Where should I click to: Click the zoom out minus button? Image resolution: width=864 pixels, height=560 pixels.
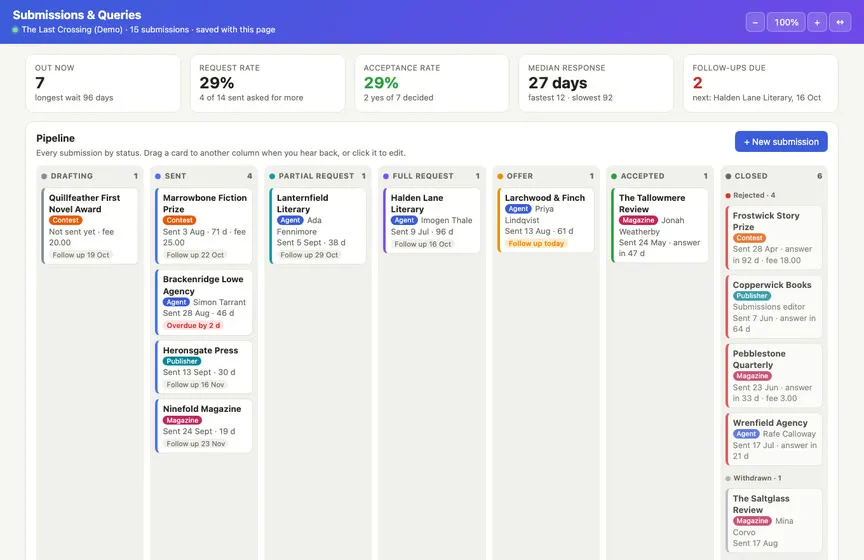(x=755, y=22)
